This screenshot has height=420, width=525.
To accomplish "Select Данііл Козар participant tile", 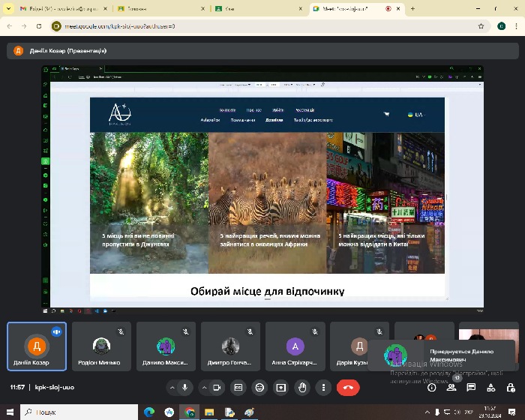I will tap(37, 346).
